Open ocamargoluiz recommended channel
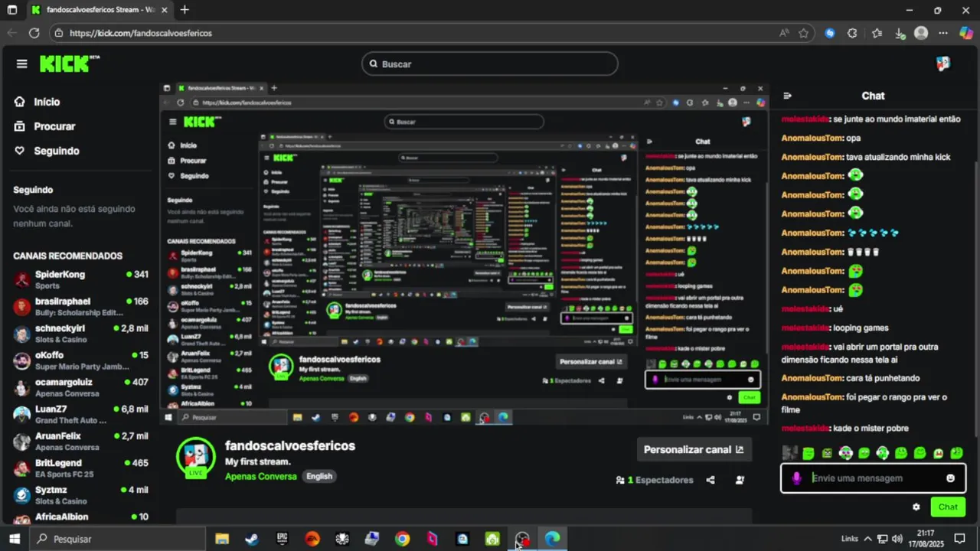This screenshot has width=980, height=551. [x=80, y=387]
